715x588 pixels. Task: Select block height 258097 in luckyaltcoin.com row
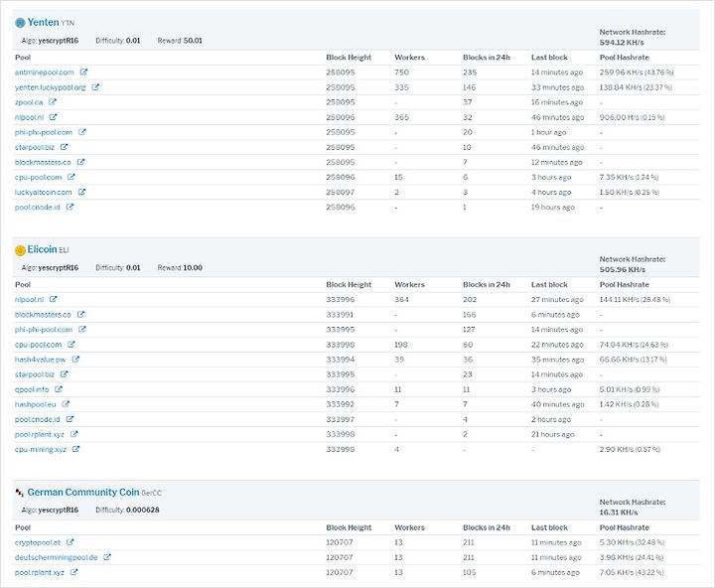coord(341,193)
